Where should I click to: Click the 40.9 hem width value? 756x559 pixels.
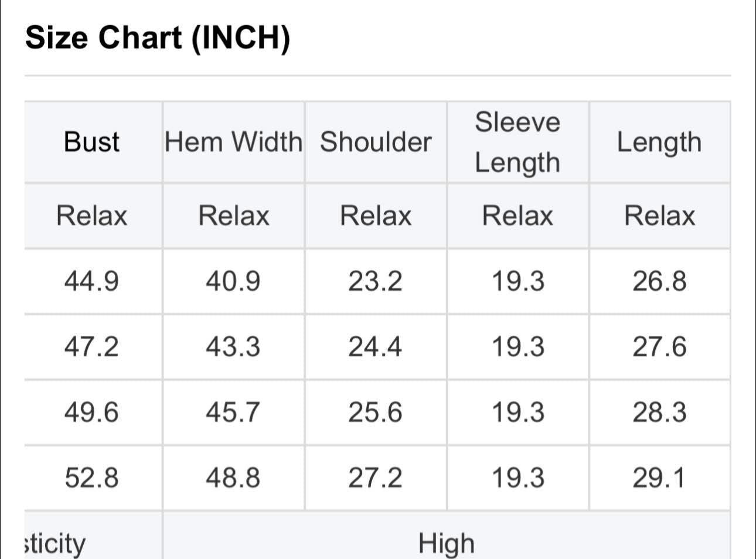click(233, 281)
